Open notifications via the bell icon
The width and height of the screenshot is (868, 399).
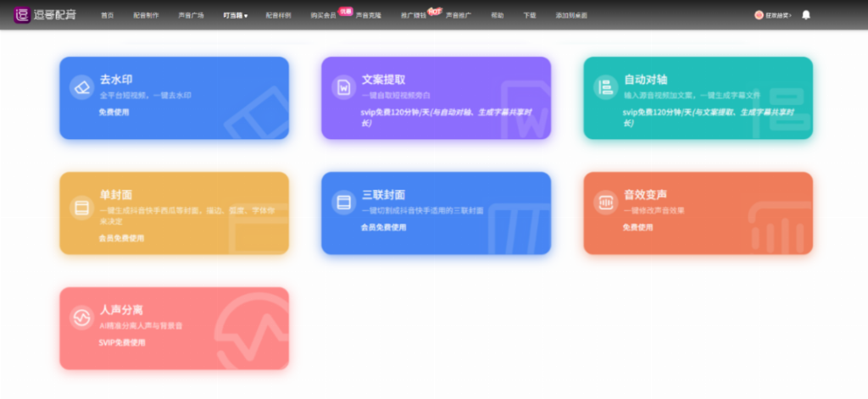coord(805,15)
